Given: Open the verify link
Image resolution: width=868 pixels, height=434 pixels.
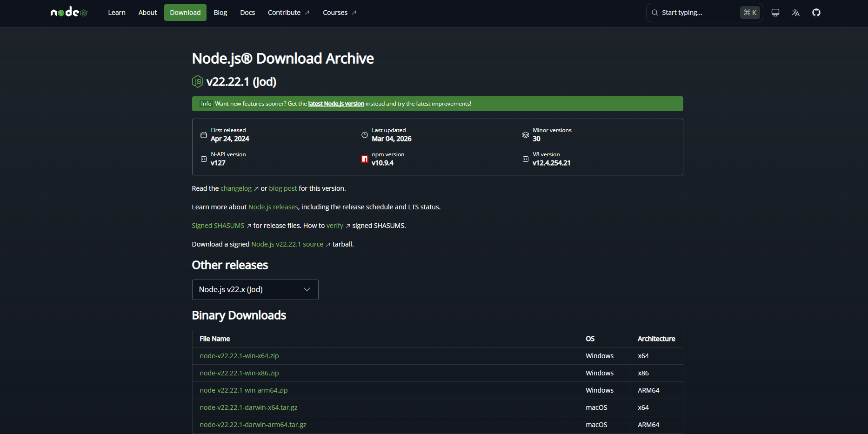Looking at the screenshot, I should (x=335, y=226).
